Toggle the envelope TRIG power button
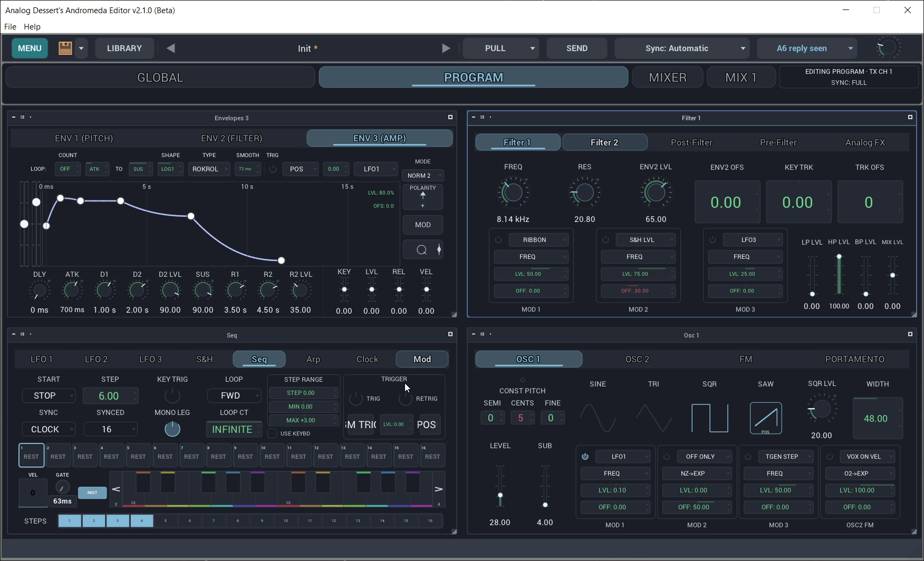 (273, 169)
